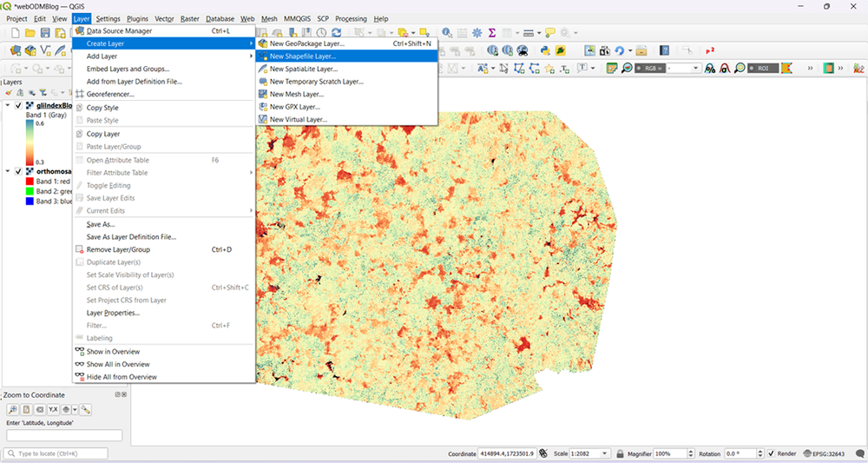Toggle visibility of the orthomosaic layer

[x=18, y=171]
